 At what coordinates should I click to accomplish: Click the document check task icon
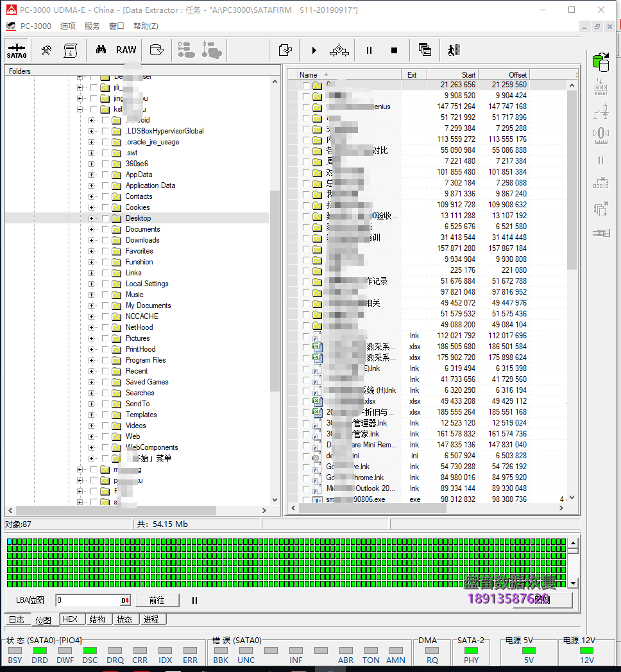[x=285, y=50]
